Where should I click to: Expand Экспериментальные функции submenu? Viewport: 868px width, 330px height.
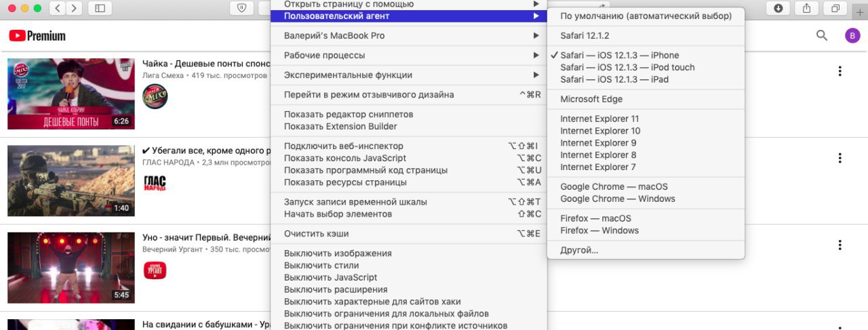point(408,75)
